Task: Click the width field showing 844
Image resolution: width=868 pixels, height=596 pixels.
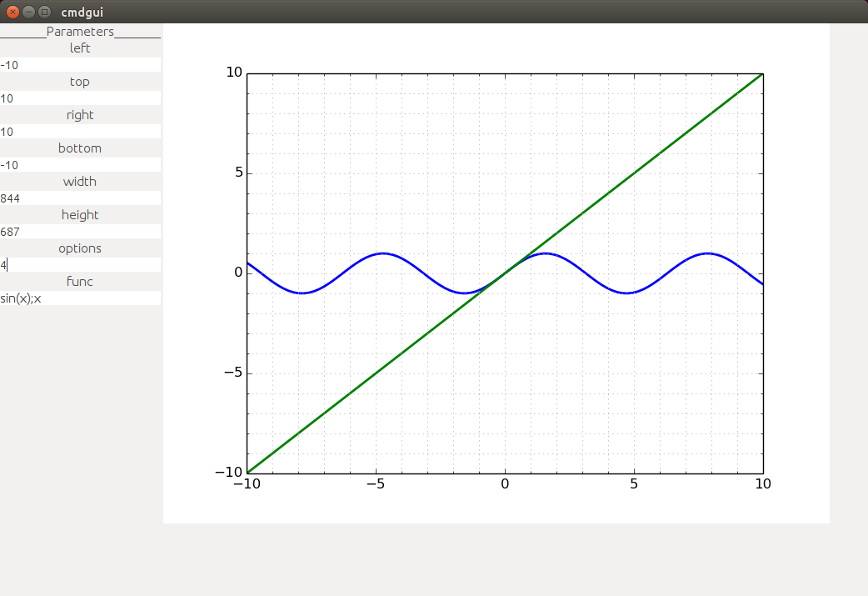Action: [80, 198]
